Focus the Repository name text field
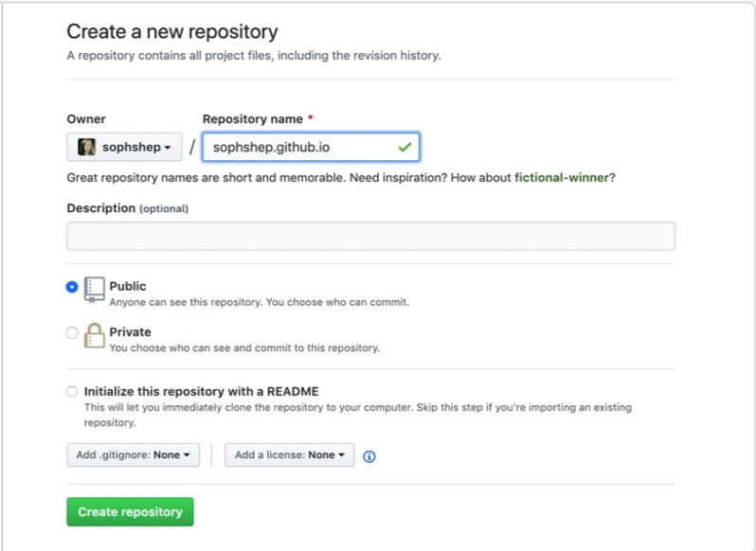Screen dimensions: 756x551 click(x=298, y=148)
